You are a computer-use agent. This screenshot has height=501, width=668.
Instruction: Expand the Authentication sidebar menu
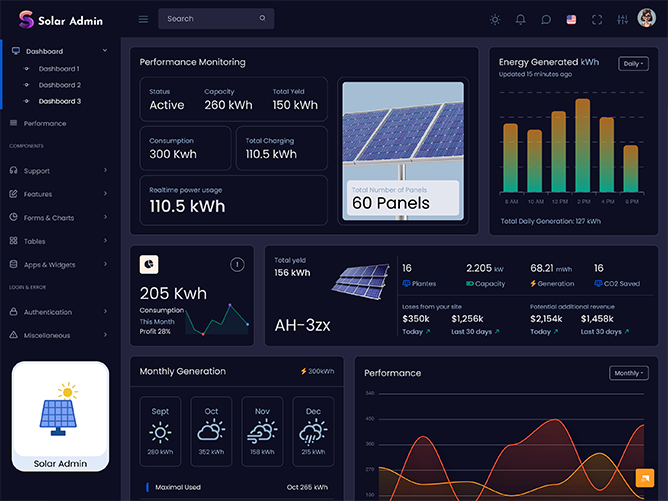pyautogui.click(x=58, y=312)
